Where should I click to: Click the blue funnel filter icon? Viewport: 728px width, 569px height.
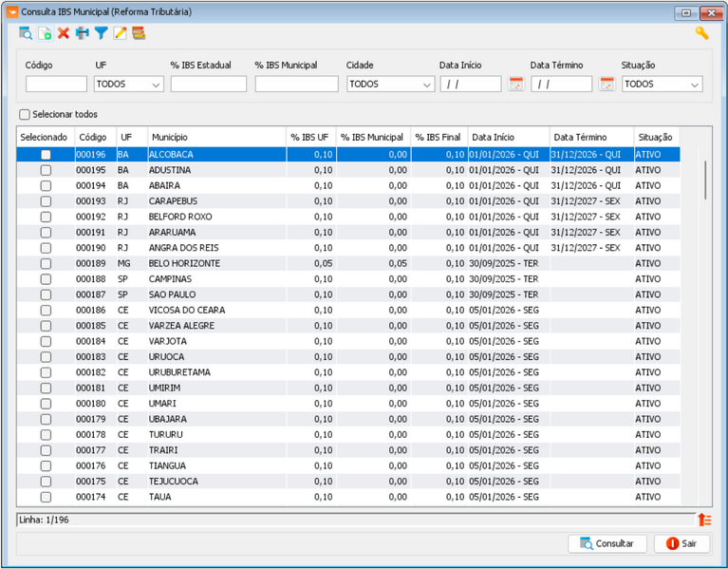pos(101,33)
